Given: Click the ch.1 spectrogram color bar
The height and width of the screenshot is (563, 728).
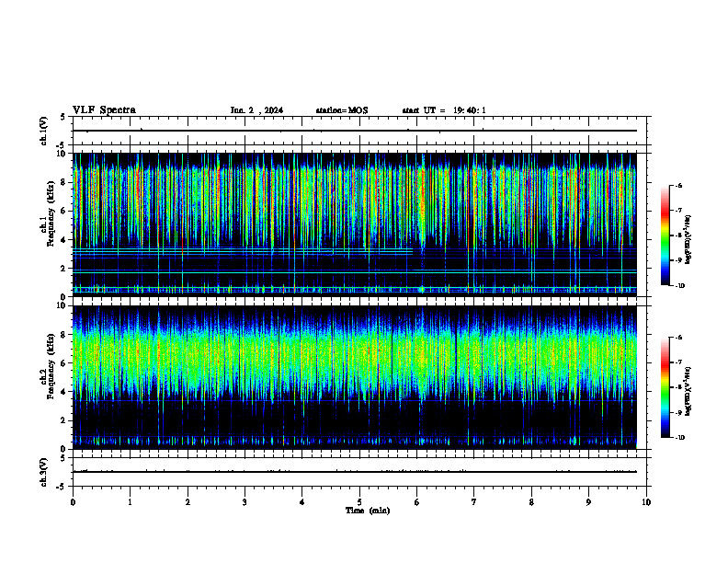Looking at the screenshot, I should point(665,236).
